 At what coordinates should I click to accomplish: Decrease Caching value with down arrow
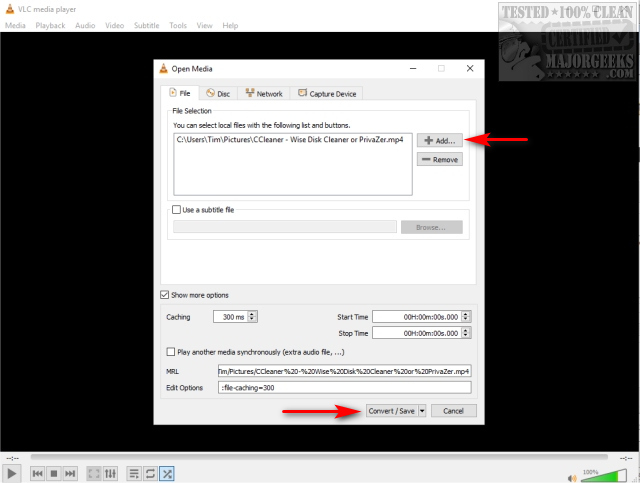click(252, 320)
